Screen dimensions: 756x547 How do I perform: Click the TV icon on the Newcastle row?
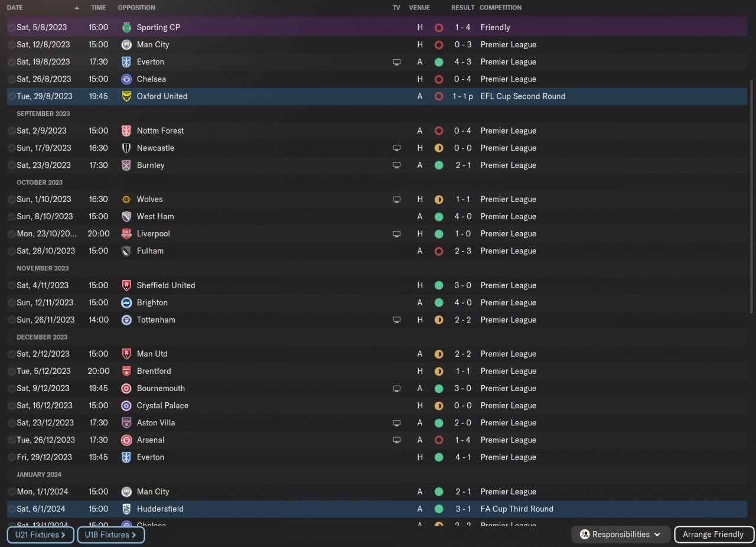click(396, 148)
